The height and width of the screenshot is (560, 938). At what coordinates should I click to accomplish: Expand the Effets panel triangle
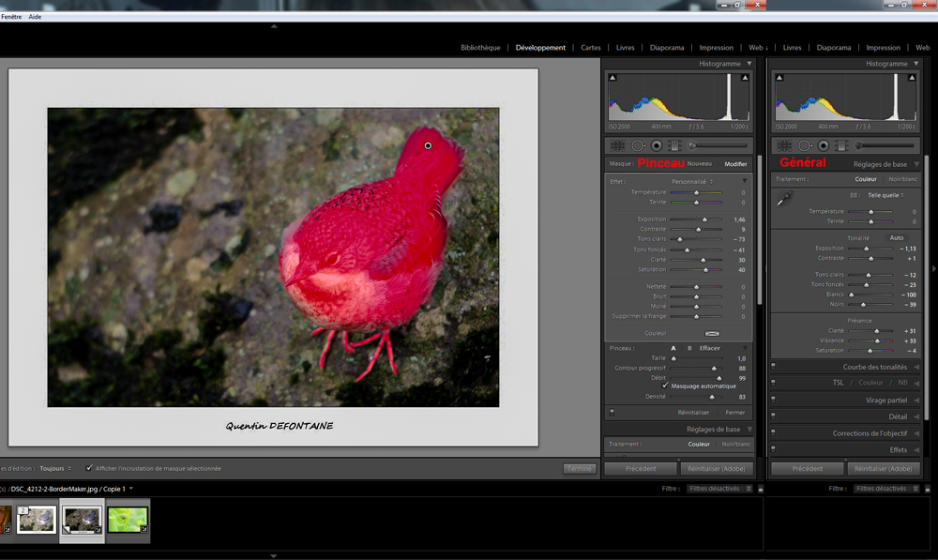[x=916, y=450]
